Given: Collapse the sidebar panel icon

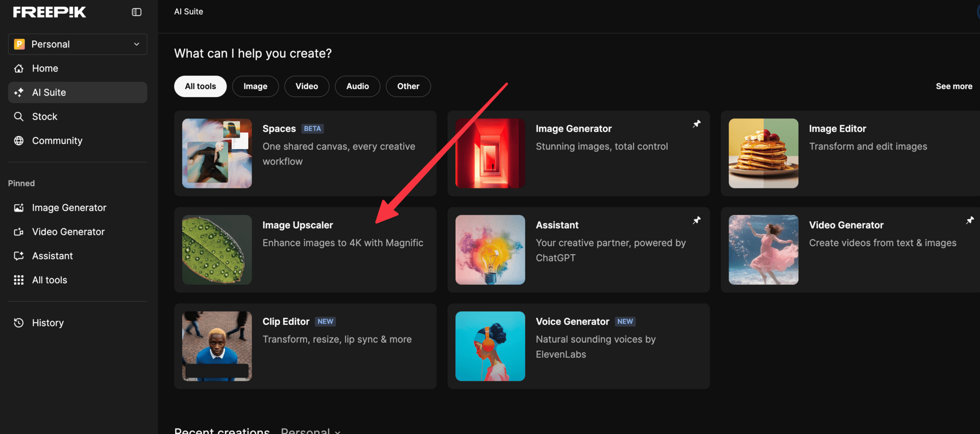Looking at the screenshot, I should point(136,12).
